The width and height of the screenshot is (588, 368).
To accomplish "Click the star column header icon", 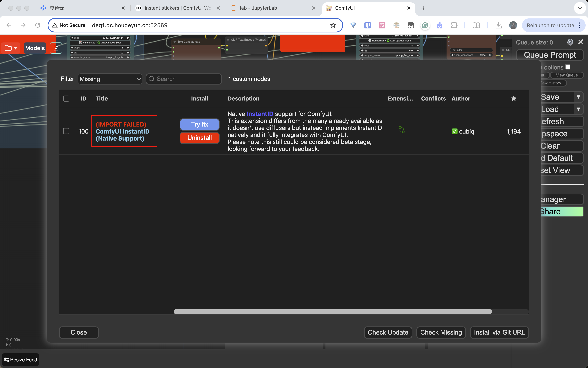I will tap(513, 98).
